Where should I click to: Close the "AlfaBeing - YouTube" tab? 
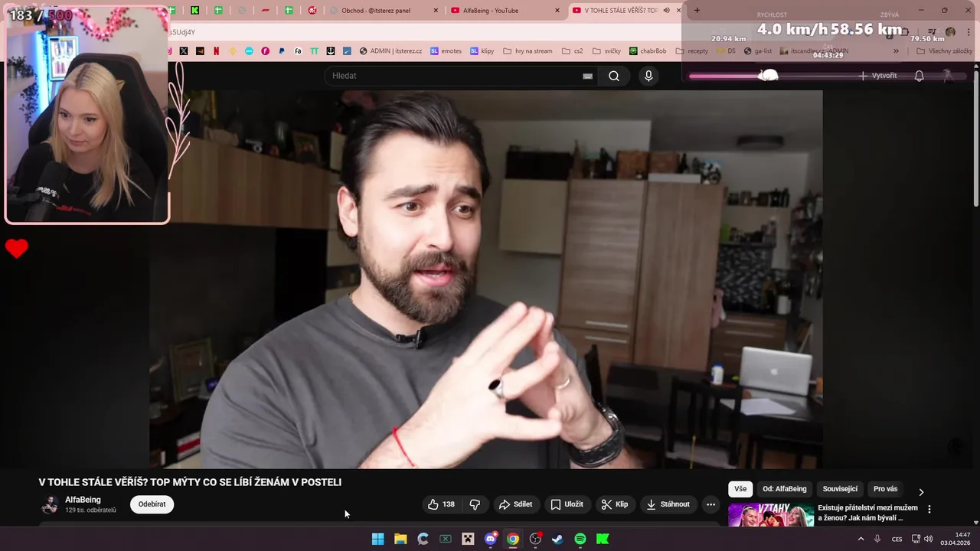coord(557,10)
